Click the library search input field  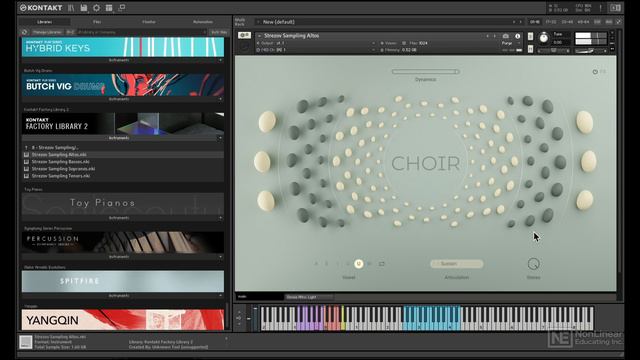click(x=142, y=32)
